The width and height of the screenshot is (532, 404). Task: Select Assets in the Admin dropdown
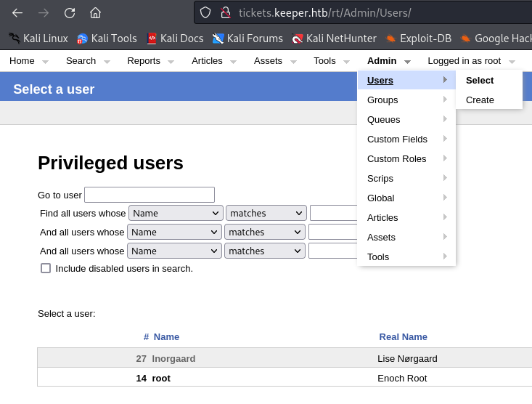[406, 237]
